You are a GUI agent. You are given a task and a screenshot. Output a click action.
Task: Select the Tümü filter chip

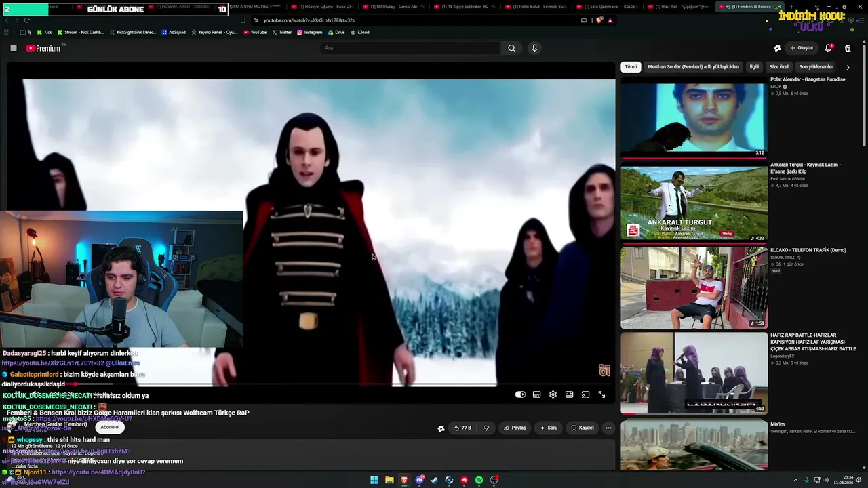click(x=631, y=67)
